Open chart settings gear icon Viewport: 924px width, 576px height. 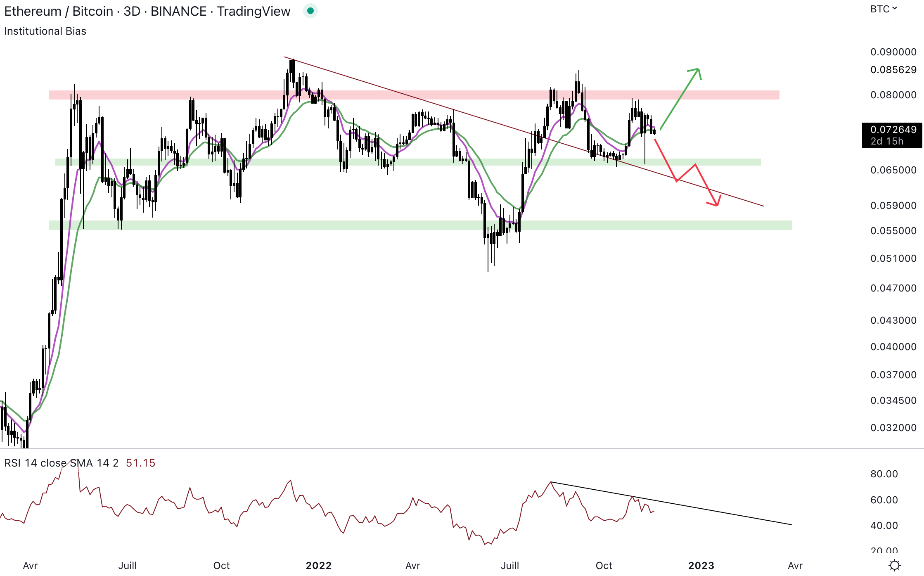(x=894, y=565)
